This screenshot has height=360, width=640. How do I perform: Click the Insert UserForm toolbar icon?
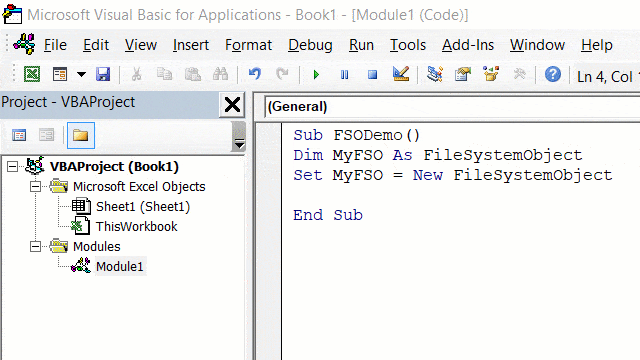(x=60, y=74)
